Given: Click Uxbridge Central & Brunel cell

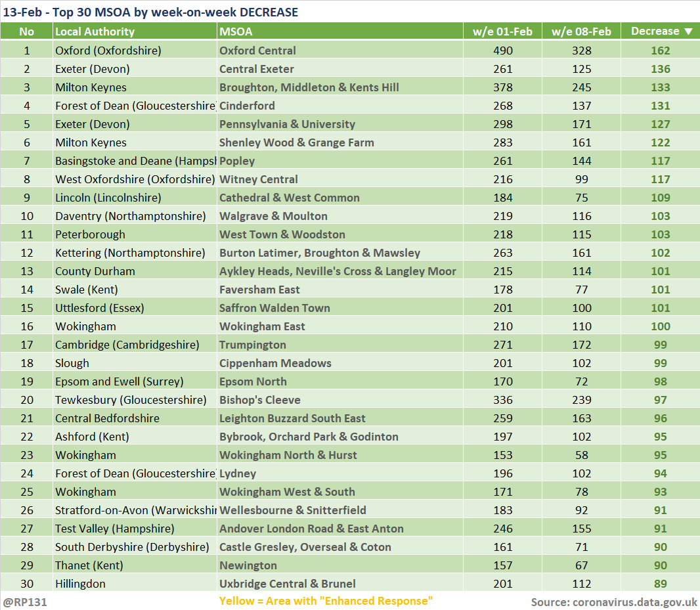Looking at the screenshot, I should 339,584.
